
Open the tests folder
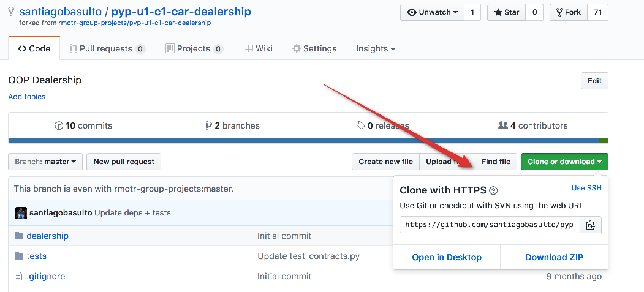pyautogui.click(x=36, y=256)
